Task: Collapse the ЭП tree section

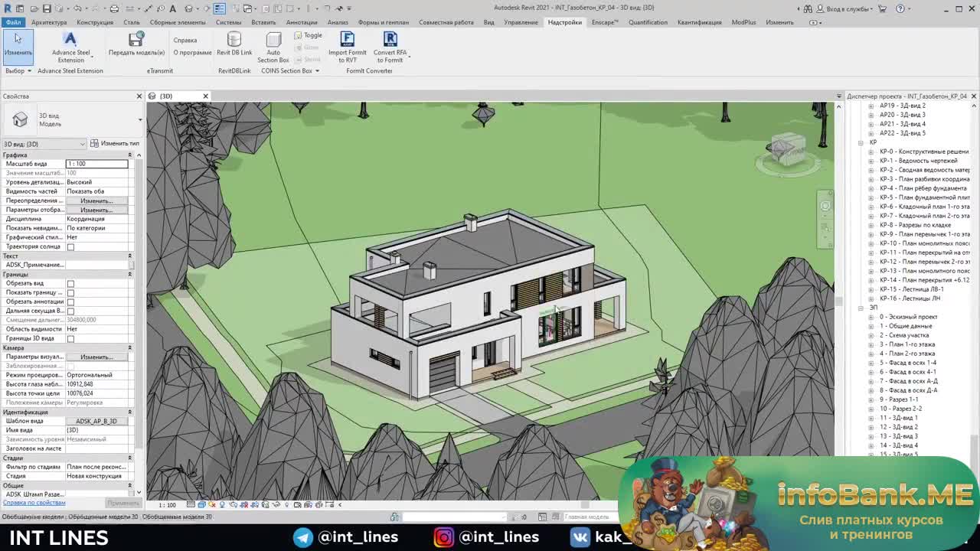Action: tap(861, 308)
